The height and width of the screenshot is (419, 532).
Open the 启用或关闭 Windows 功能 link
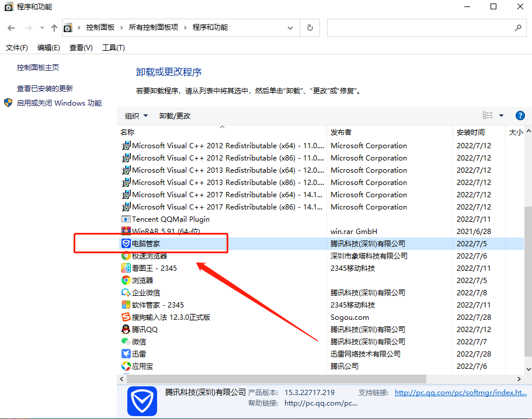[58, 102]
